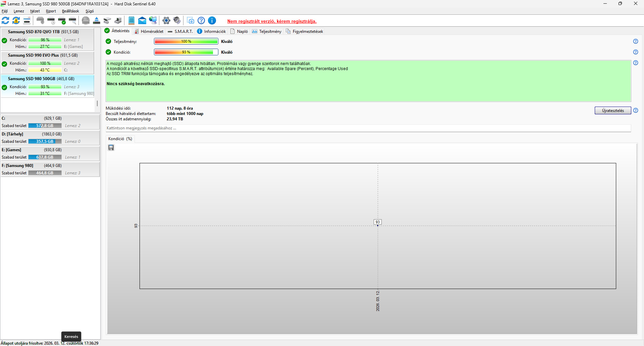Image resolution: width=644 pixels, height=346 pixels.
Task: Click the blue envelope email icon
Action: coord(142,21)
